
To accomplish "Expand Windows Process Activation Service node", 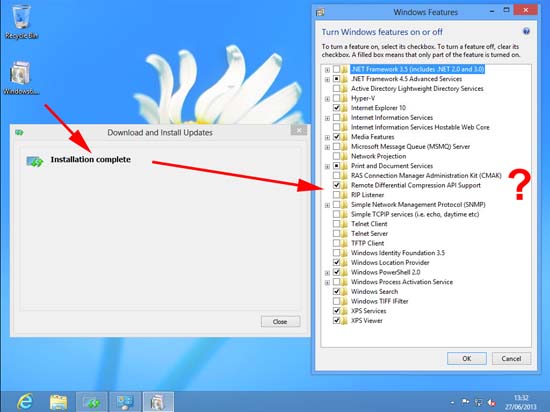I will coord(327,282).
